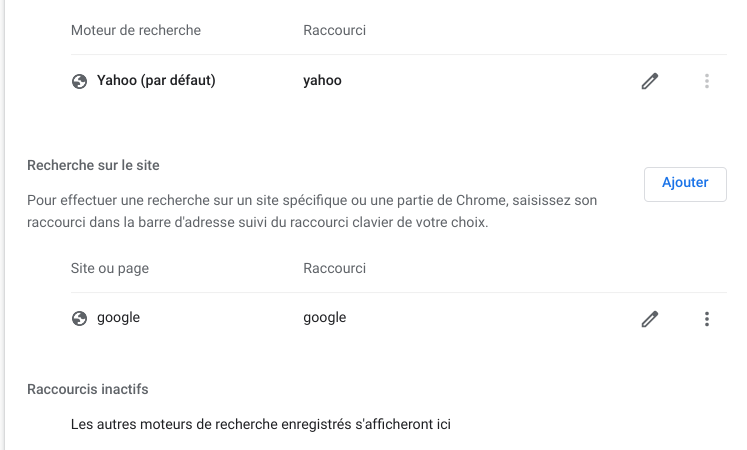Select the google shortcut value

tap(325, 318)
